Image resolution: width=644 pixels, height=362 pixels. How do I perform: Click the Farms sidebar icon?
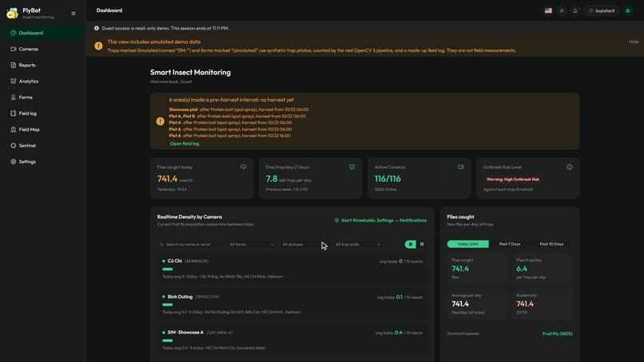(13, 97)
